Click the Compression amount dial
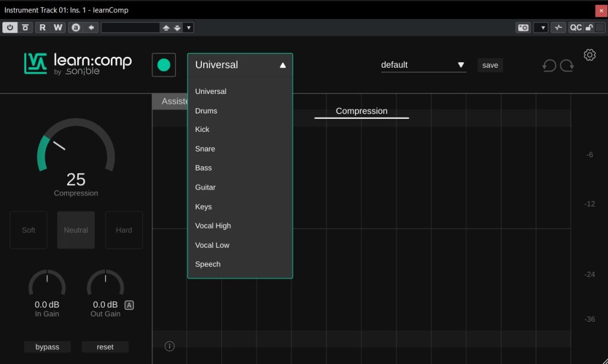The width and height of the screenshot is (608, 364). pyautogui.click(x=76, y=145)
